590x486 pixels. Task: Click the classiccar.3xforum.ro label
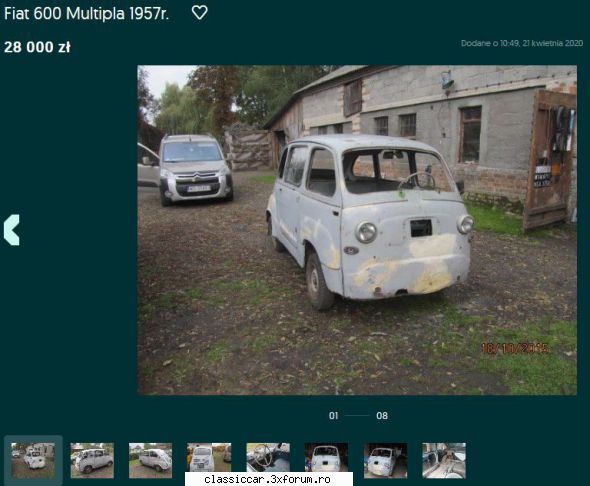pyautogui.click(x=268, y=479)
